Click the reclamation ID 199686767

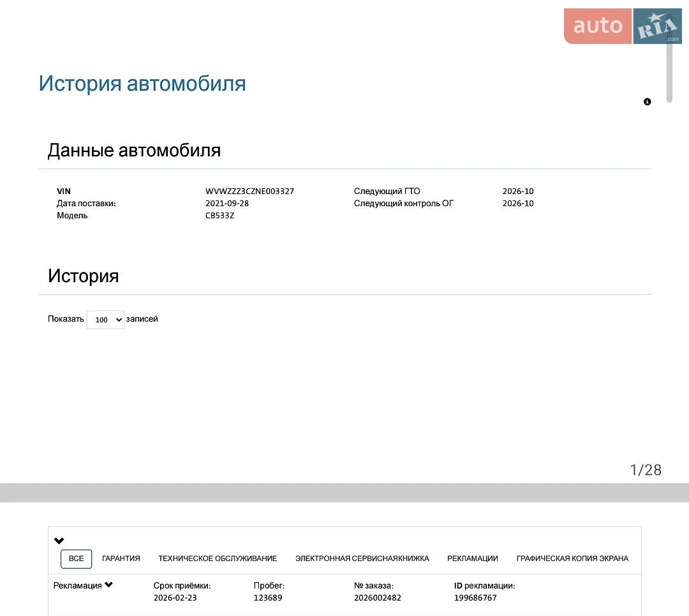click(x=475, y=597)
